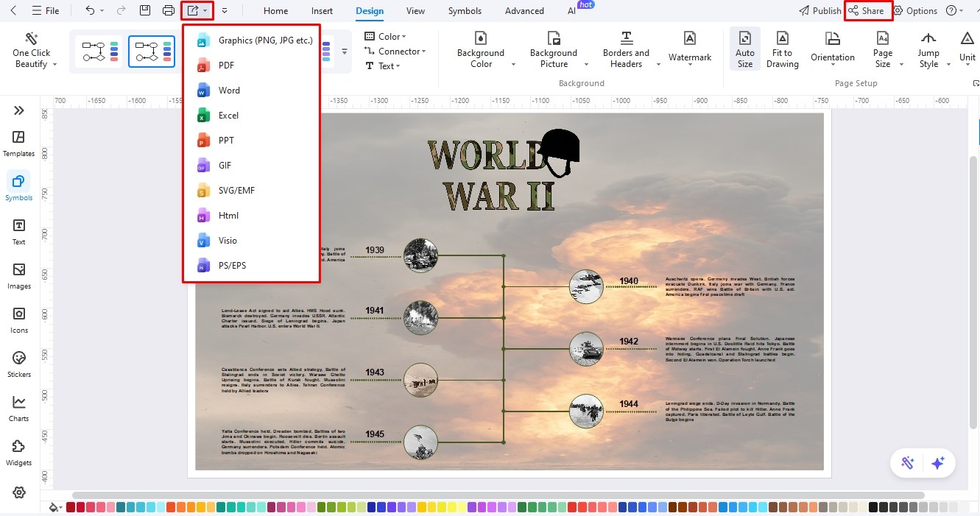Open the Text sidebar tool

(x=19, y=231)
